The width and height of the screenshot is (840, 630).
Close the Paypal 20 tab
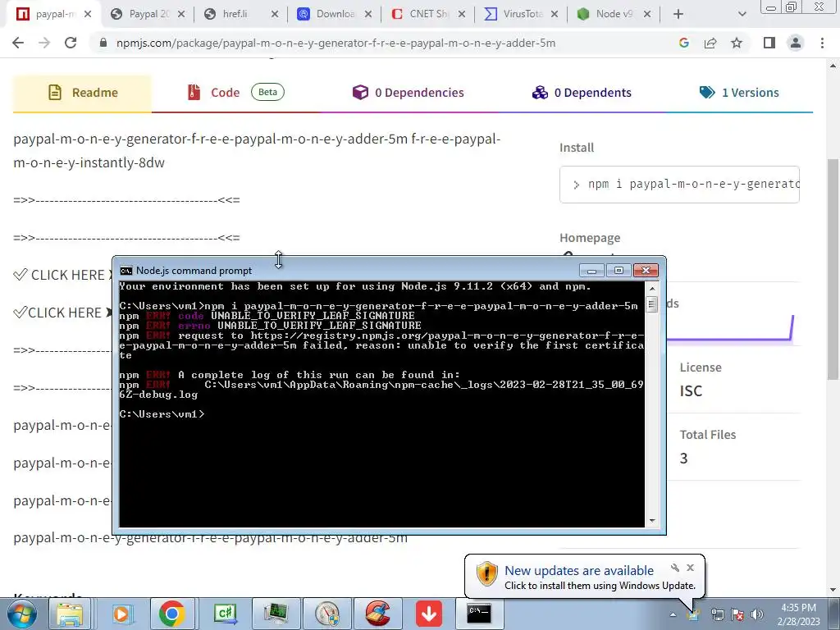(181, 14)
